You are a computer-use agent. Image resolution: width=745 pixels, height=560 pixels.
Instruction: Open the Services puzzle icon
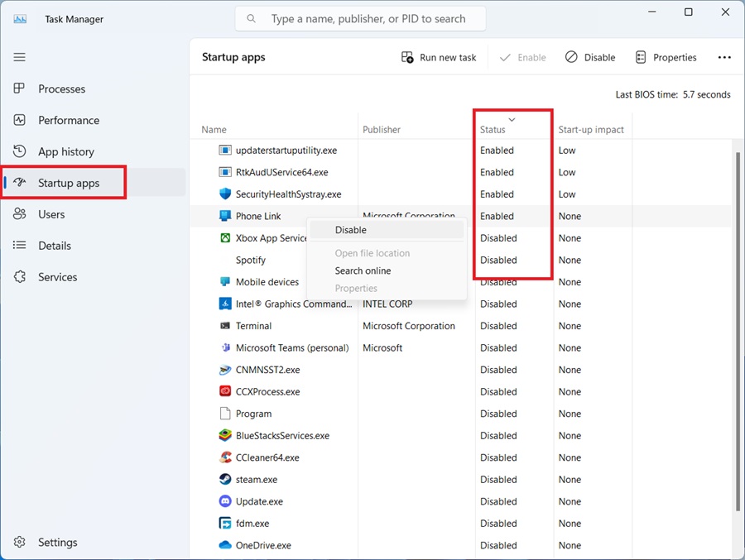[20, 277]
